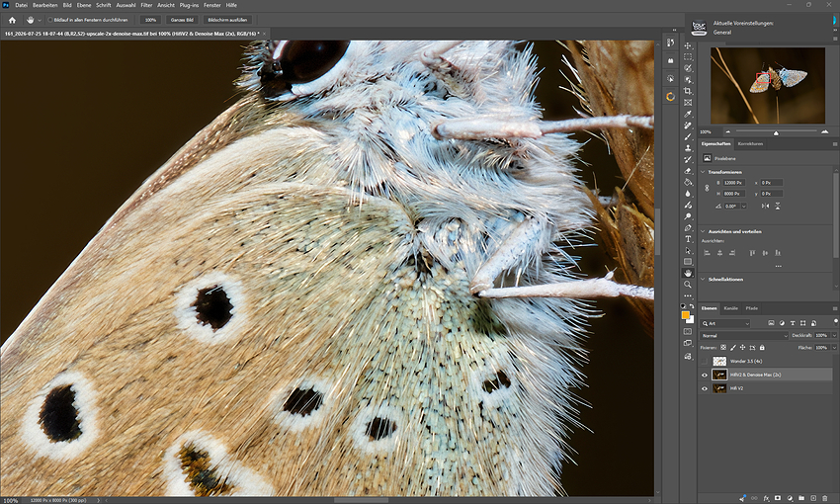Click the Navigator zoom slider handle
Viewport: 840px width, 504px height.
(x=776, y=132)
